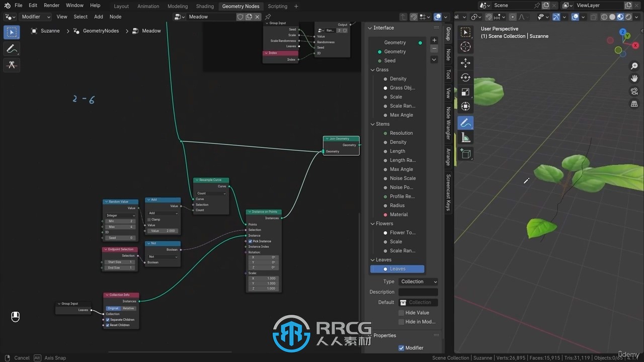Click the Max value field on Random Value
This screenshot has width=644, height=362.
pyautogui.click(x=120, y=227)
